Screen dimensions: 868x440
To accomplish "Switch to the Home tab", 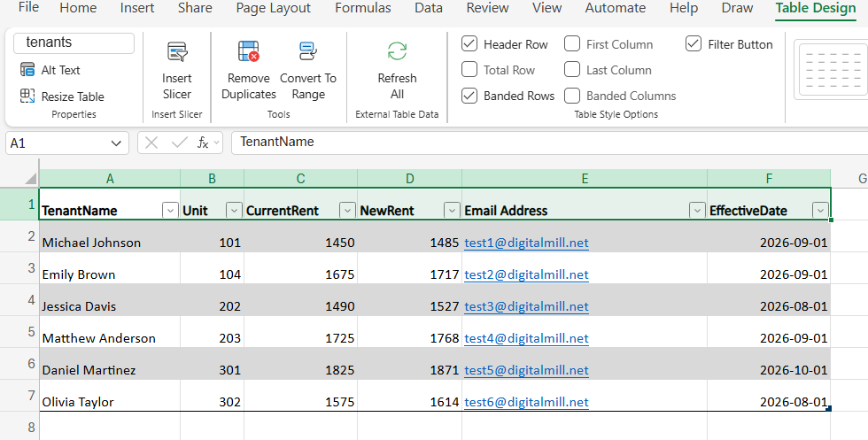I will pyautogui.click(x=78, y=8).
